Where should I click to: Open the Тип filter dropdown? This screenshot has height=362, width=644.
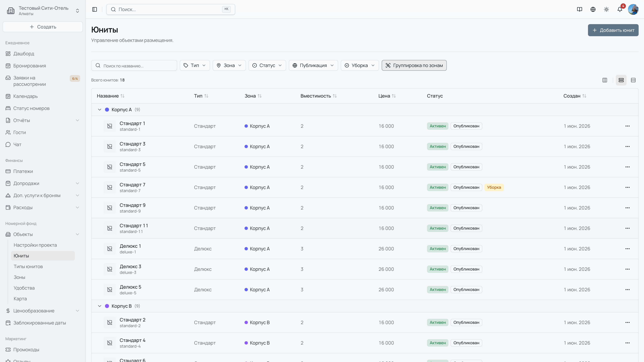(x=195, y=66)
